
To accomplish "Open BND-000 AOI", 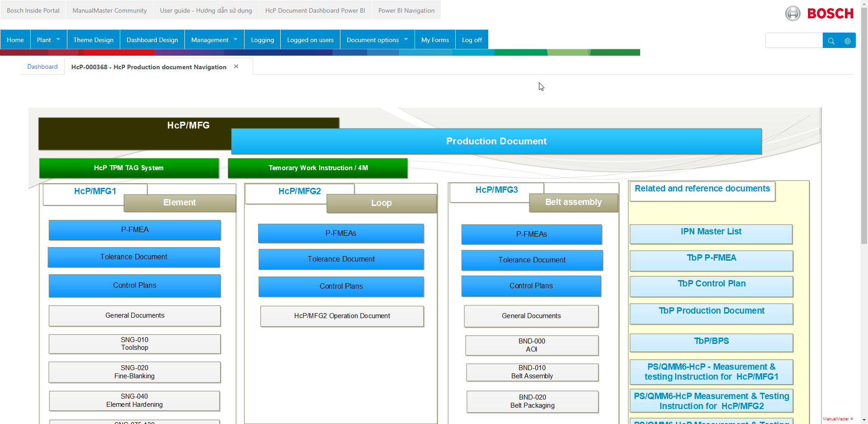I will pos(532,345).
